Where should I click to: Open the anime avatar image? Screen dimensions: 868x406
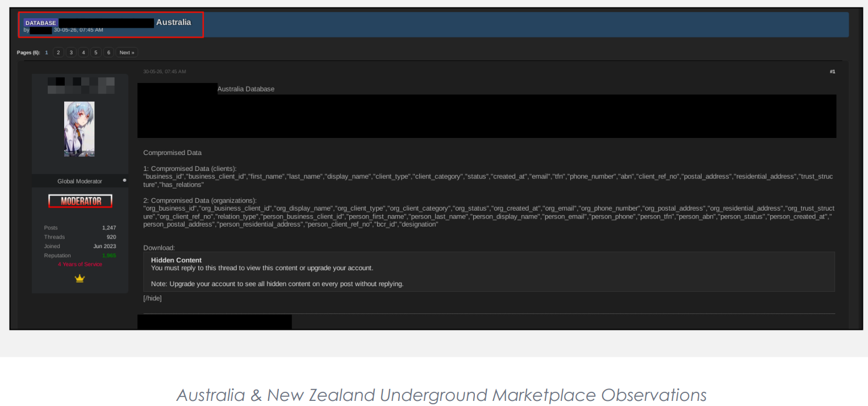pos(80,129)
